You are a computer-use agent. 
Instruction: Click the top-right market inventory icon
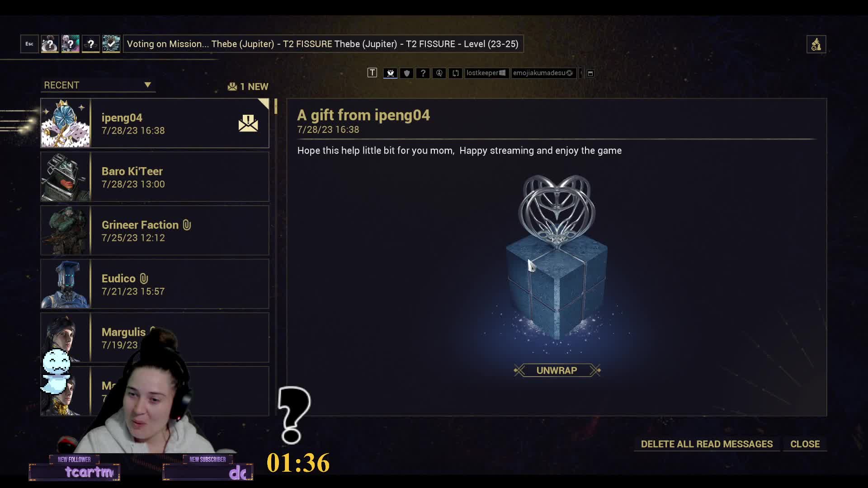(x=816, y=44)
